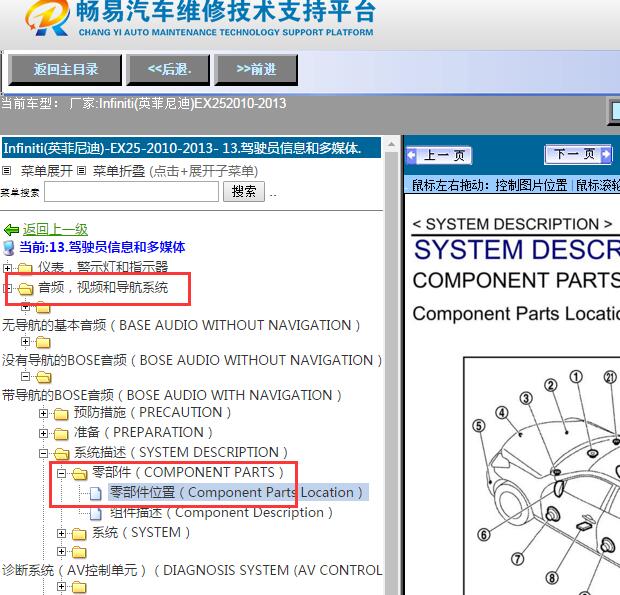This screenshot has width=620, height=595.
Task: Click the 仪表，警示灯和指示器 folder icon
Action: pyautogui.click(x=25, y=268)
